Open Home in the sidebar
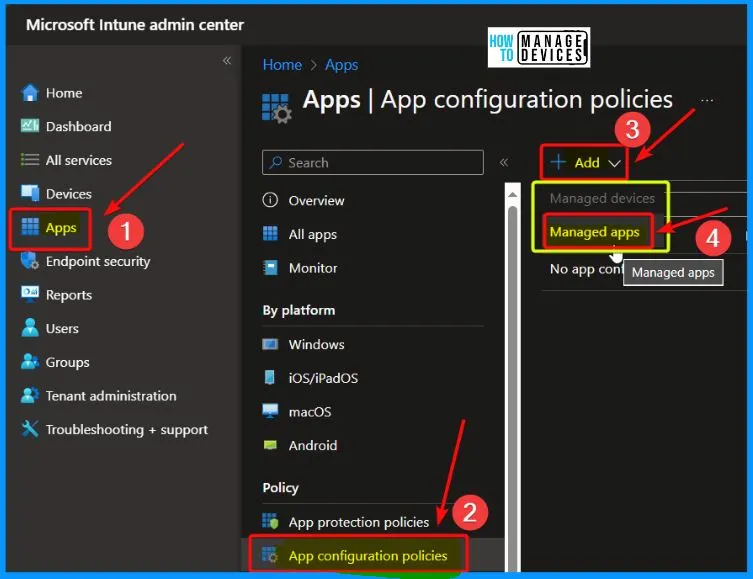Screen dimensions: 753x579 click(64, 93)
